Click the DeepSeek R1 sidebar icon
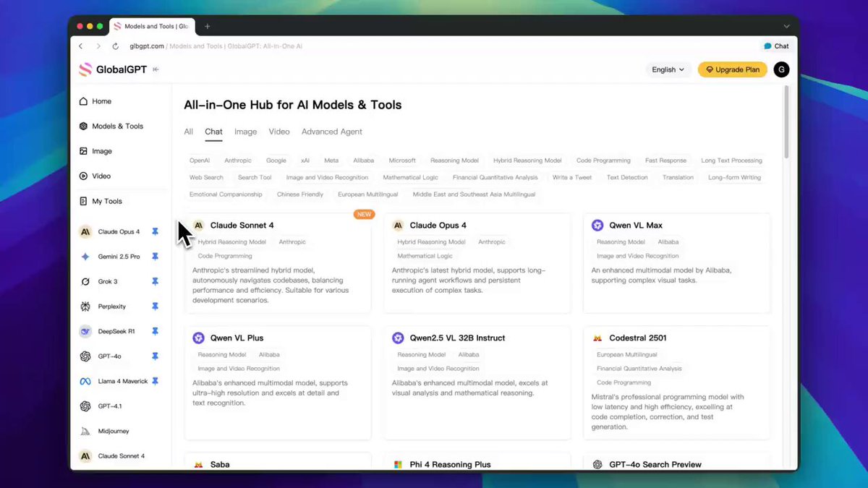 click(85, 331)
